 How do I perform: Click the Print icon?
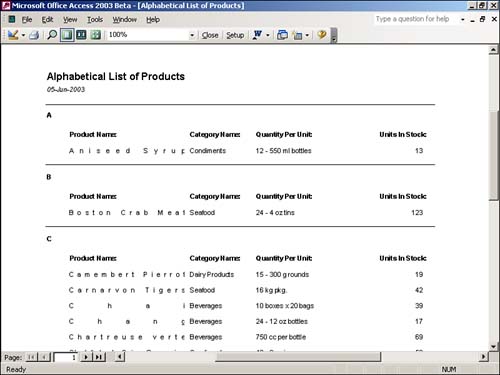[x=34, y=35]
